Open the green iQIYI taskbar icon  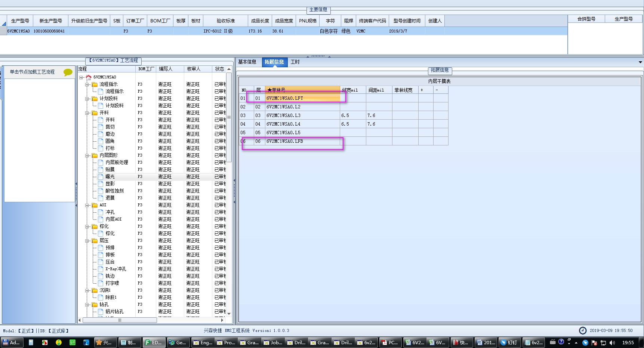73,342
